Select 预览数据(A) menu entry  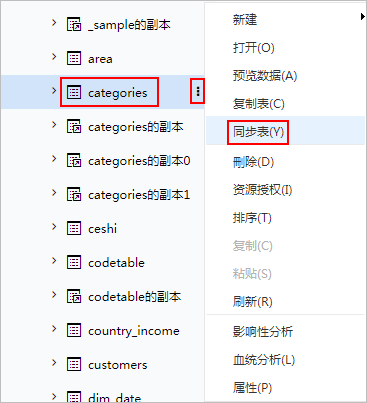[265, 76]
